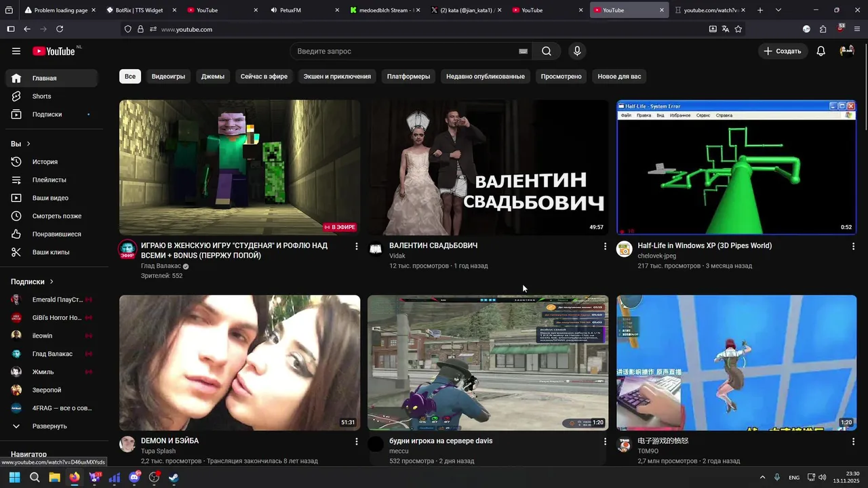Open options for будни игрока на сервере davis

[x=605, y=441]
